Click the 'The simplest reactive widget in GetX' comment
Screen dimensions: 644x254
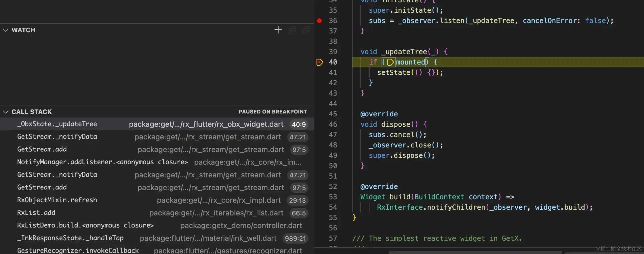(437, 238)
